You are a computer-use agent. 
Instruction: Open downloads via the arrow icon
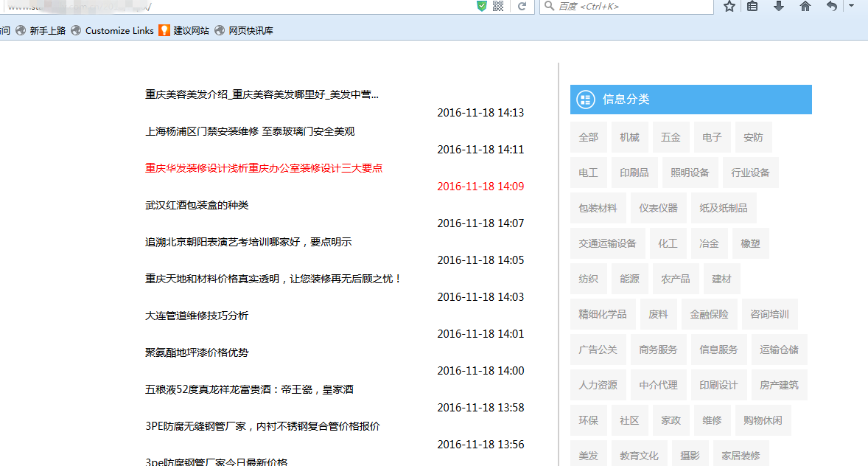coord(779,7)
